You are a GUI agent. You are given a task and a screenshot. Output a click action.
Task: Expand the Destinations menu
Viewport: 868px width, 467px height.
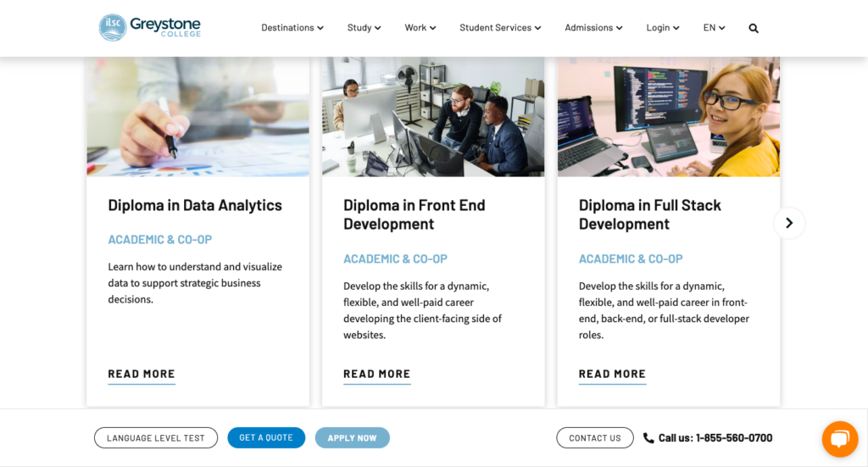click(292, 28)
